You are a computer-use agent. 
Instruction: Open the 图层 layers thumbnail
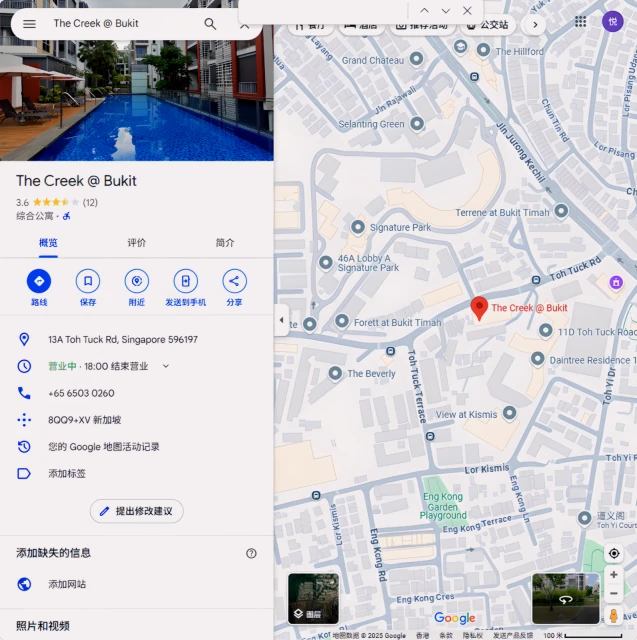pyautogui.click(x=313, y=599)
